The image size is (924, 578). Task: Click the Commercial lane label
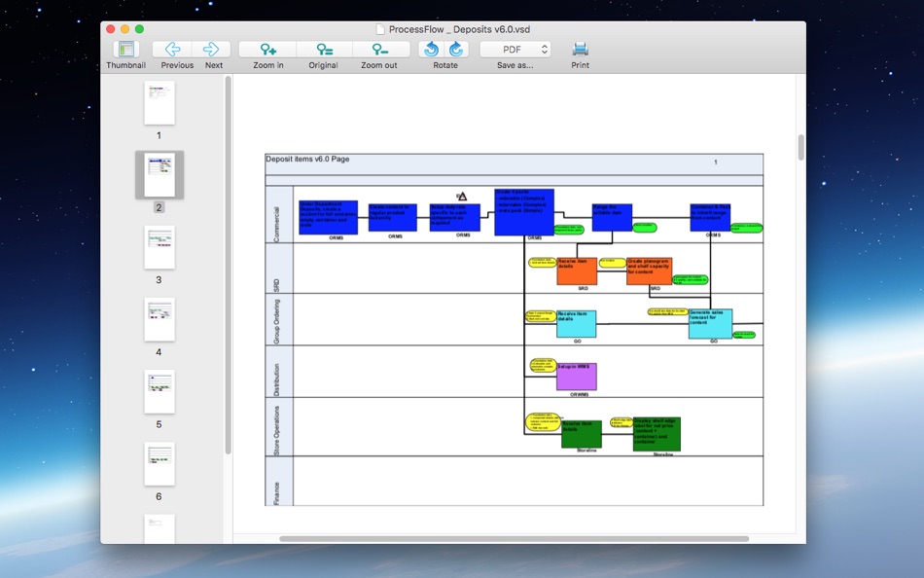(276, 225)
